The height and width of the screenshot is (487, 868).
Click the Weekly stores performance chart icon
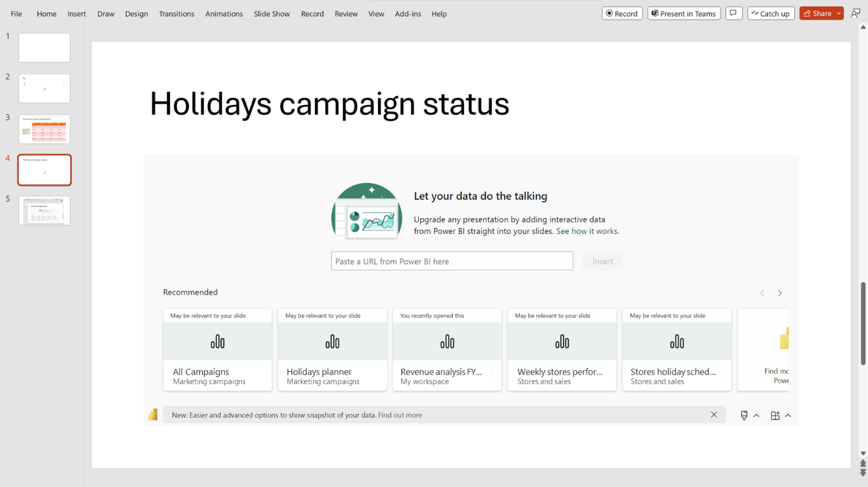(x=562, y=342)
